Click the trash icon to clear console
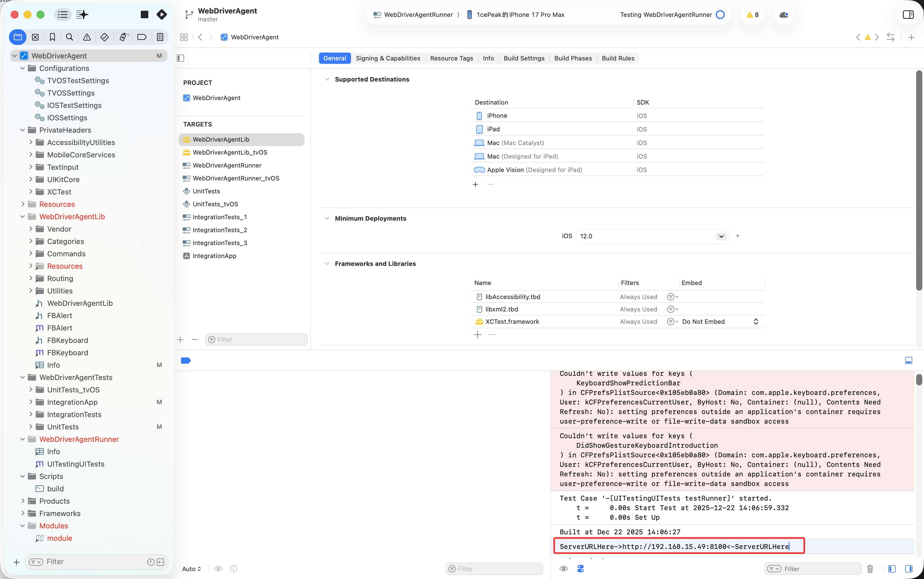924x579 pixels. coord(870,569)
